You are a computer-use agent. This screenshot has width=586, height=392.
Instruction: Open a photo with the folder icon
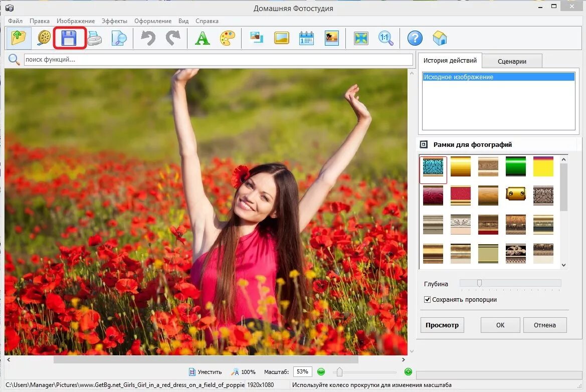(19, 38)
